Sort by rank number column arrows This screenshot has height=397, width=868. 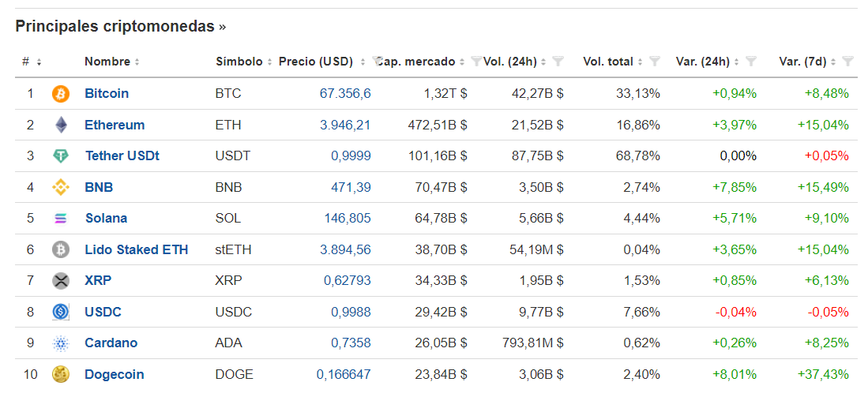(39, 62)
